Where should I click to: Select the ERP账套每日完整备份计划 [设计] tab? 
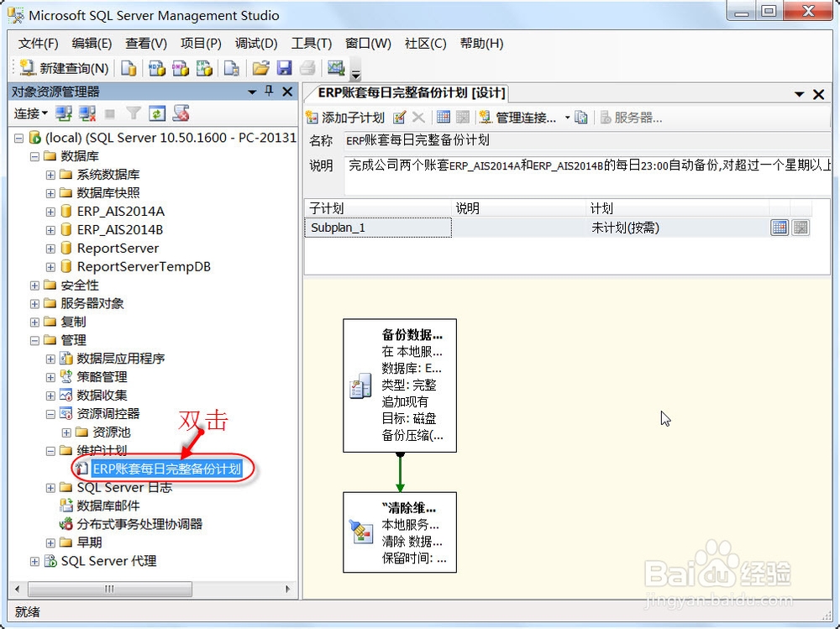coord(412,92)
